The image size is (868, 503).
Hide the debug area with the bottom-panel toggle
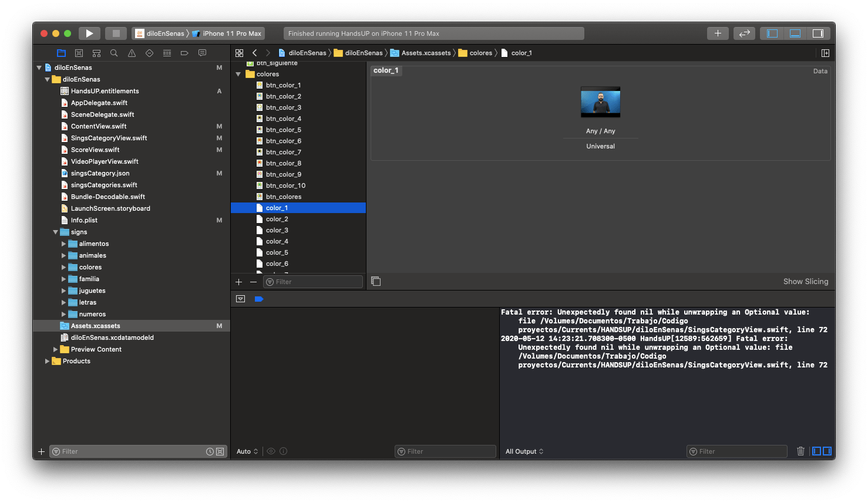[x=795, y=33]
